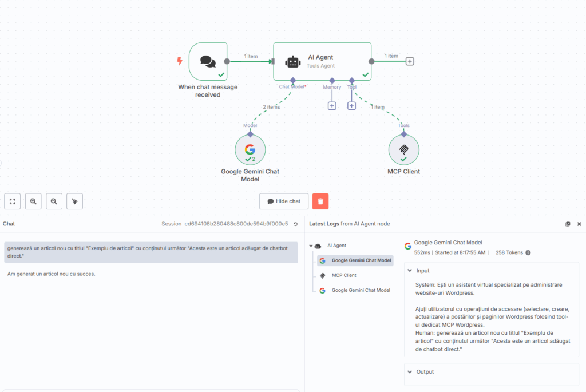
Task: Click the '2 items' connection label
Action: click(271, 107)
